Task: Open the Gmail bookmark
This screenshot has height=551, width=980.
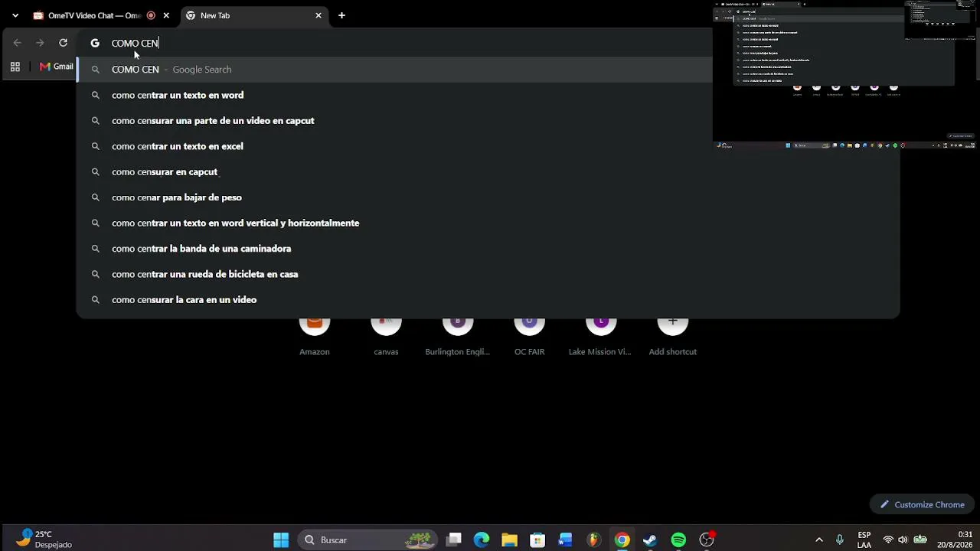Action: click(x=57, y=67)
